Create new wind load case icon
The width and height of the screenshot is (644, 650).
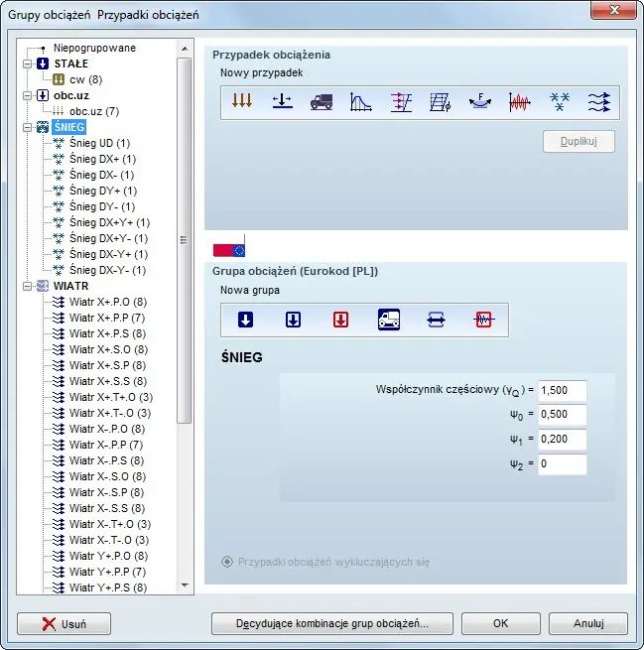598,100
